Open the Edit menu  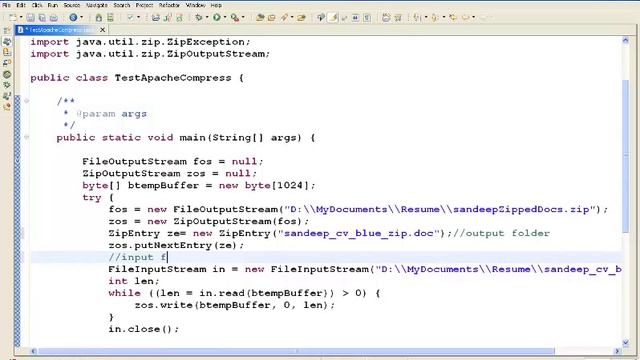click(x=21, y=5)
